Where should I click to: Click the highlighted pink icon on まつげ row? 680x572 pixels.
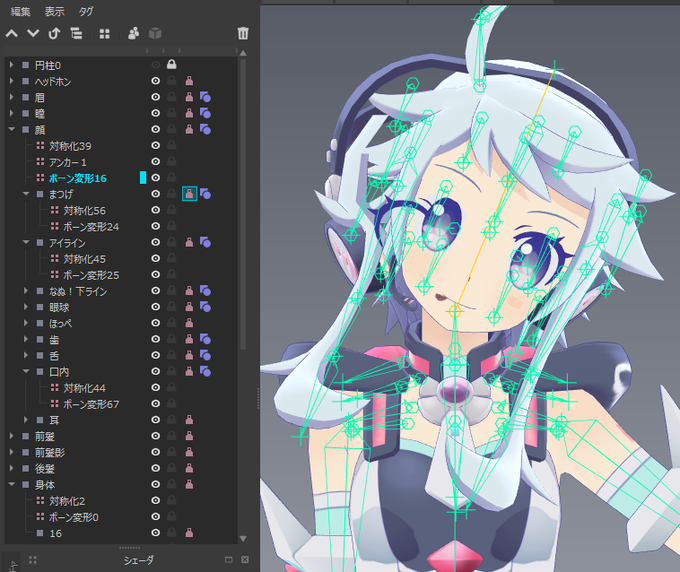190,194
